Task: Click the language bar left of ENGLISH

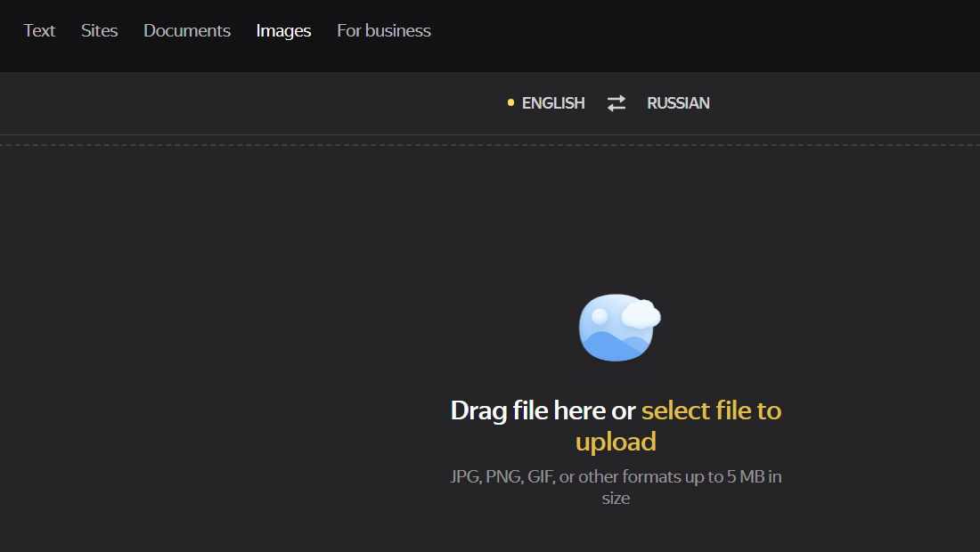Action: pos(250,103)
